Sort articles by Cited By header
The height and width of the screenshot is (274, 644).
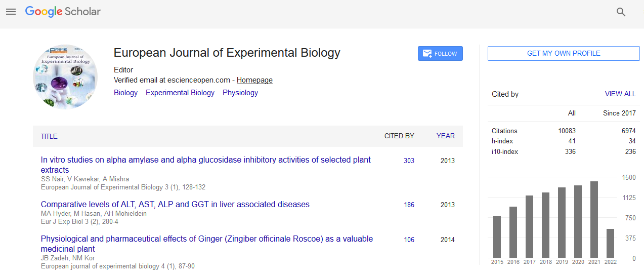click(x=399, y=136)
